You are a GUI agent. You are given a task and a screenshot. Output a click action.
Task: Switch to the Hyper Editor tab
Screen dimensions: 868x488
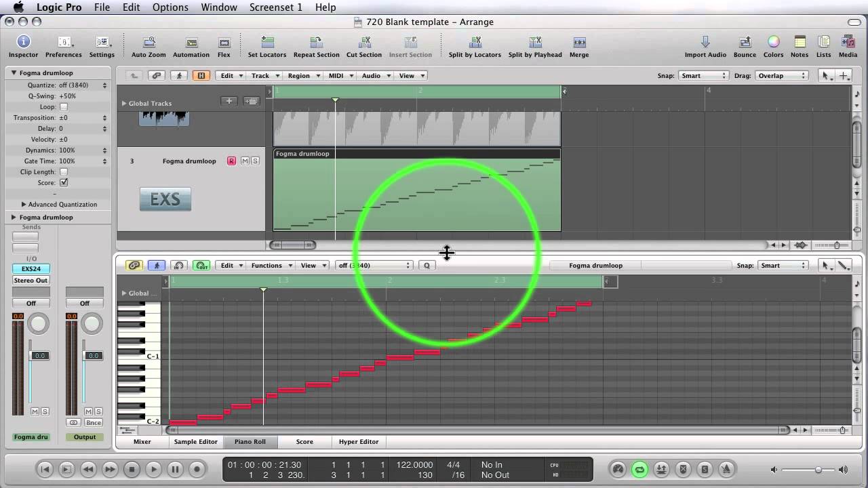(359, 441)
